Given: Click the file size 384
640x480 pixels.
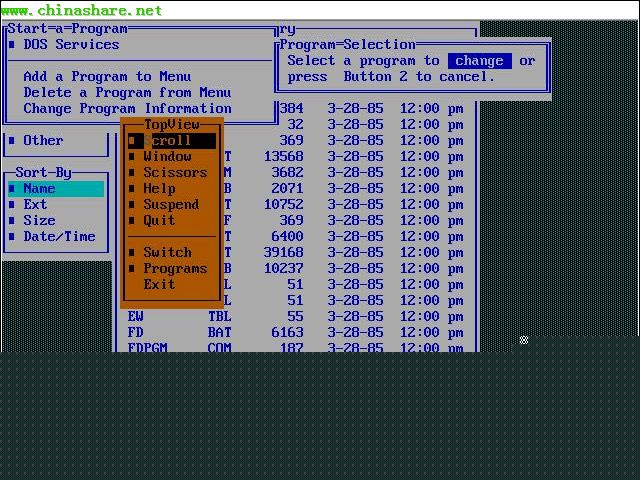Looking at the screenshot, I should (x=291, y=109).
